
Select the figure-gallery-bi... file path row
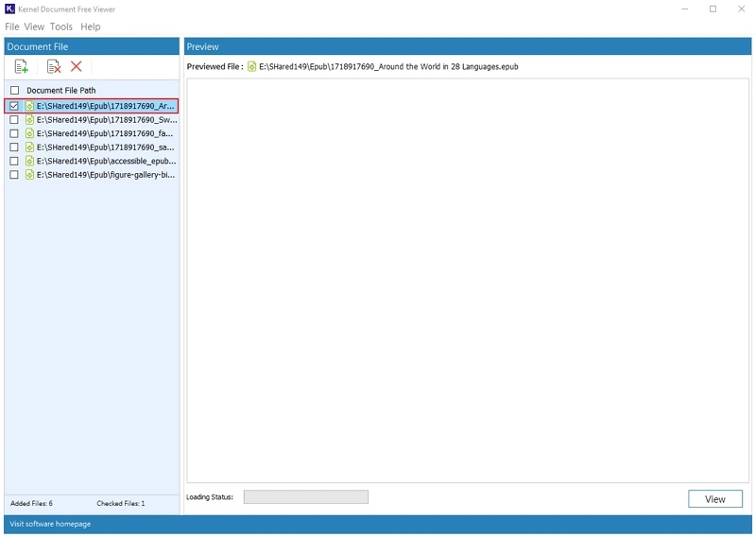[92, 175]
